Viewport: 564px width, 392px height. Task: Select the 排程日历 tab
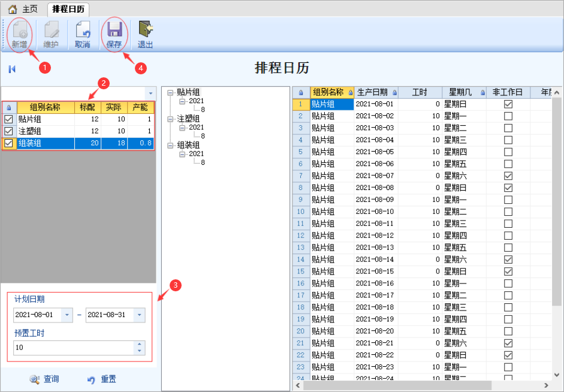68,9
